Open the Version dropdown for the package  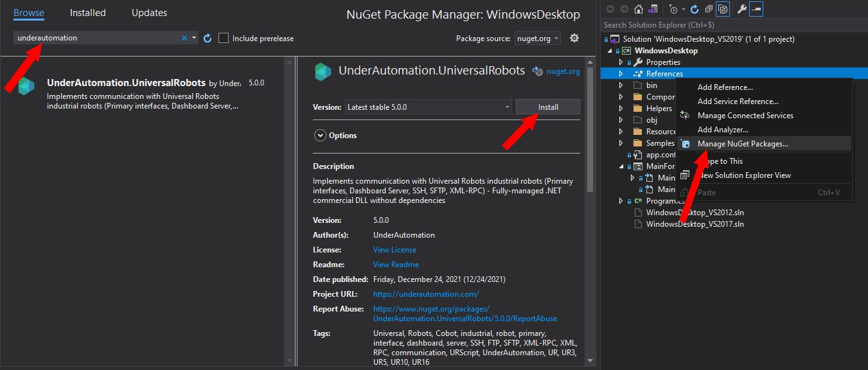click(x=429, y=107)
